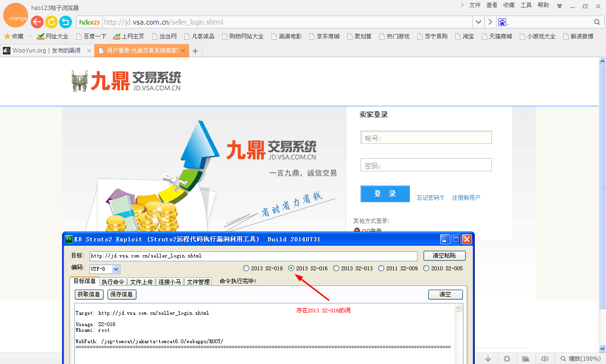Image resolution: width=606 pixels, height=364 pixels.
Task: Switch to the 执行命令 tab
Action: pos(113,282)
